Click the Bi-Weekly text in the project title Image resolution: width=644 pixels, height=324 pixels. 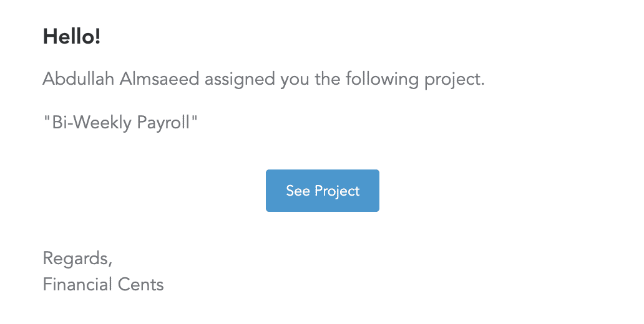[92, 122]
